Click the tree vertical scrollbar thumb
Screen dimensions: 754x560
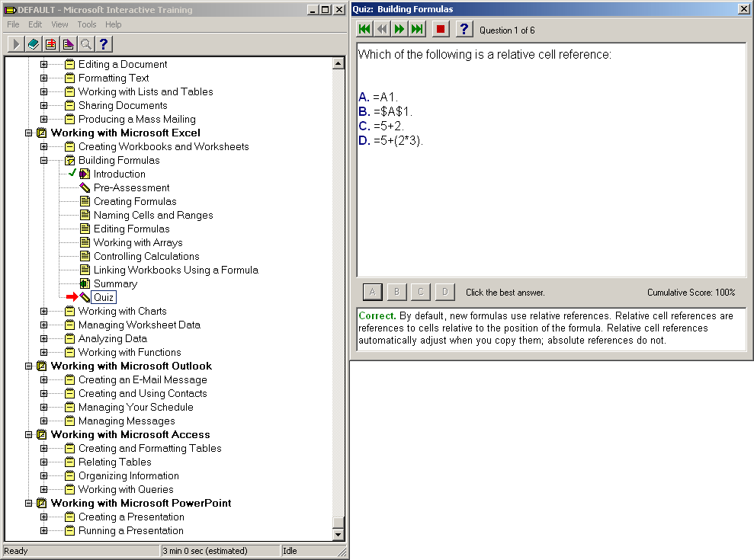[338, 522]
